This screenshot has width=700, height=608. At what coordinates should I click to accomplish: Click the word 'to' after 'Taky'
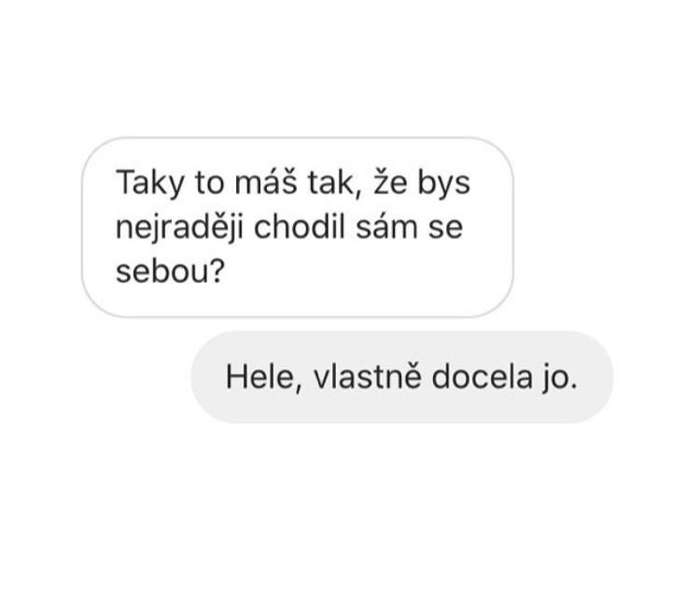(x=209, y=183)
